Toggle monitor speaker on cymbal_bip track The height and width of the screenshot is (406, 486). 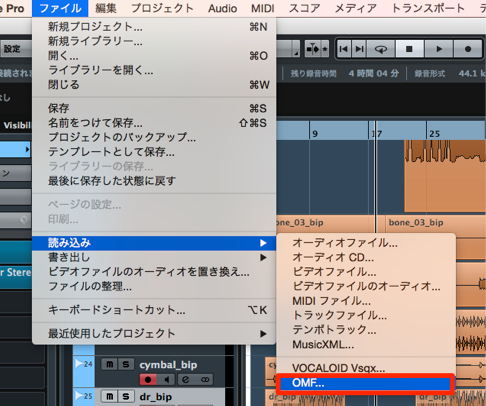pos(167,379)
